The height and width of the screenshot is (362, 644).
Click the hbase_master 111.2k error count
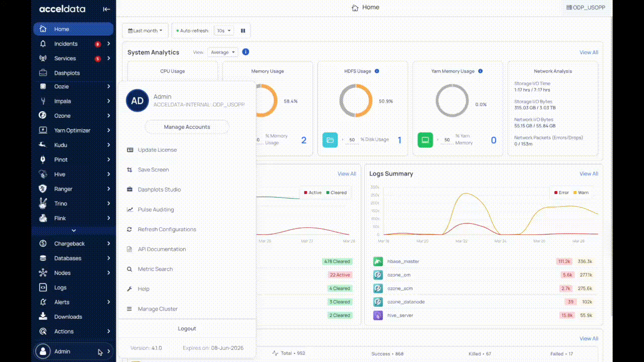(x=564, y=261)
